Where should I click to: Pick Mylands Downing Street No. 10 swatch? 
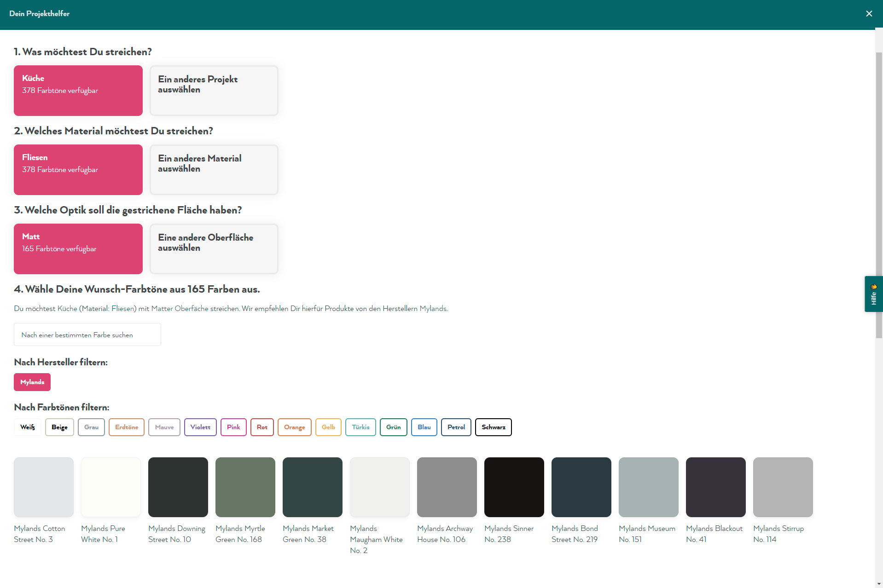click(178, 487)
